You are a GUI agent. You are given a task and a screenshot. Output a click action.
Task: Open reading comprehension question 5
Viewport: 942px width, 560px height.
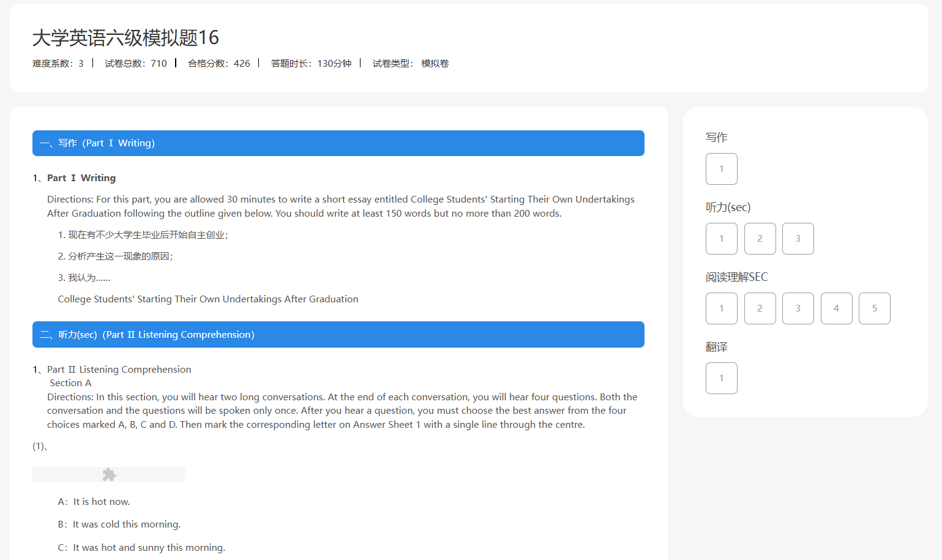pyautogui.click(x=874, y=308)
